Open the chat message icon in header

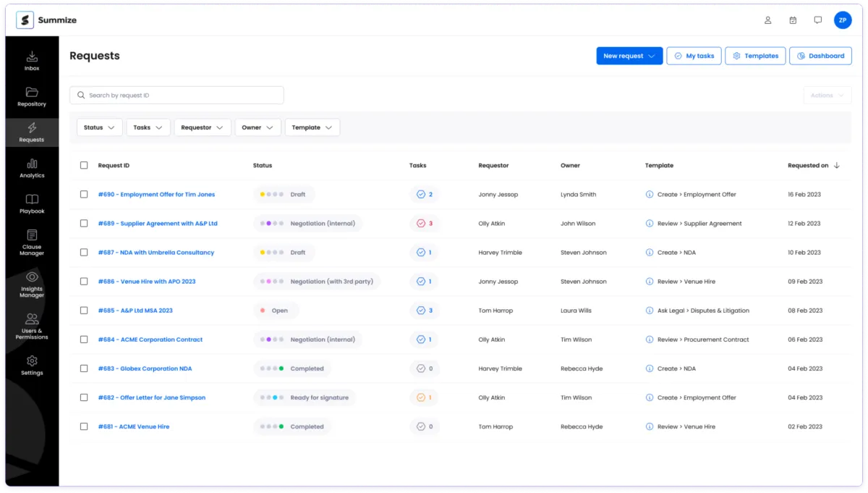coord(817,20)
